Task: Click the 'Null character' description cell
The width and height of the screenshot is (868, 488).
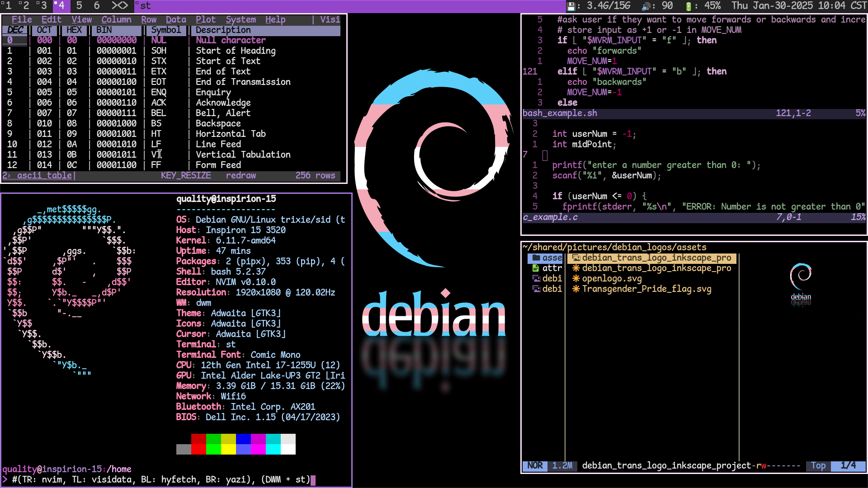Action: click(231, 40)
